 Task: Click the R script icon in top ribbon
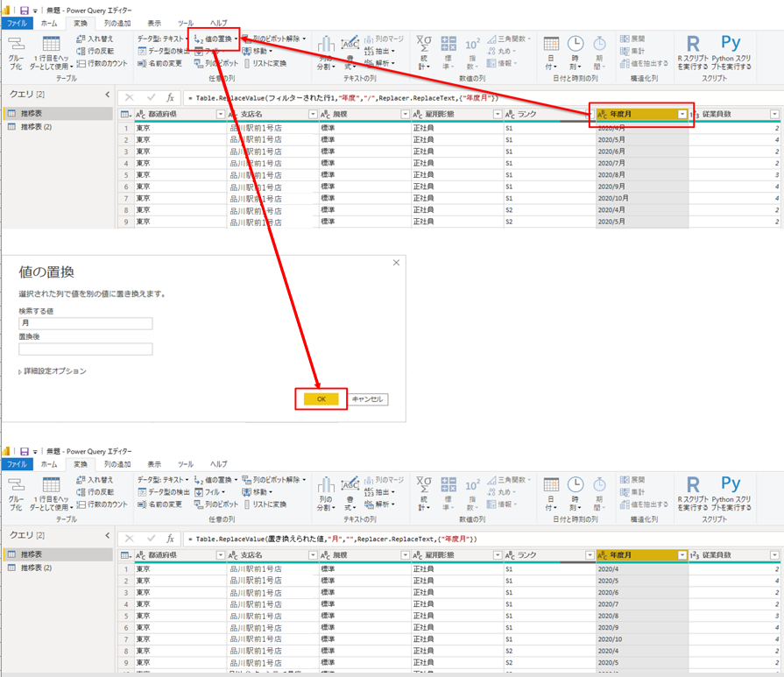694,44
